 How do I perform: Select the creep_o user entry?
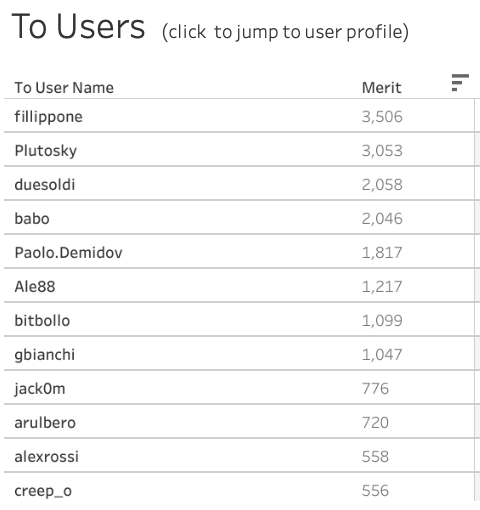point(43,491)
